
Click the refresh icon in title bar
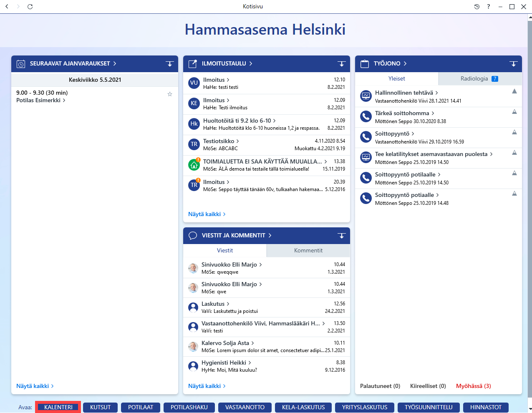(30, 7)
